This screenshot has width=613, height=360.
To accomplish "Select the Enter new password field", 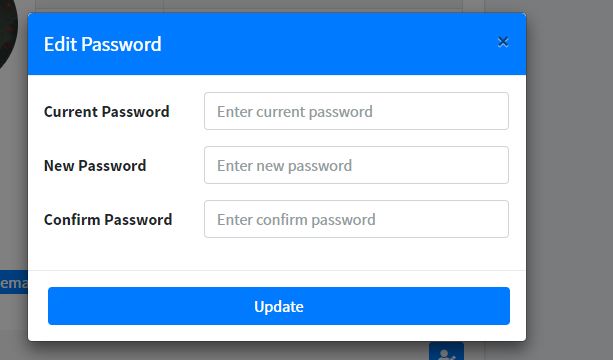I will click(x=356, y=165).
